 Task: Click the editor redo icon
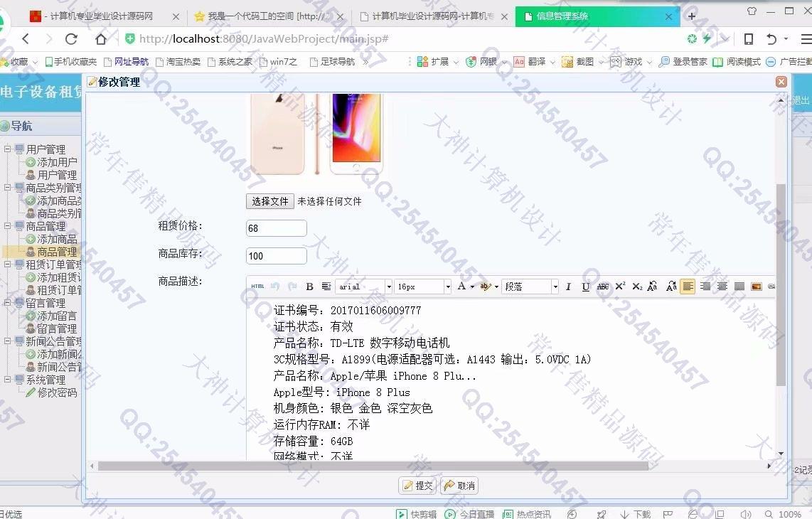(x=292, y=287)
